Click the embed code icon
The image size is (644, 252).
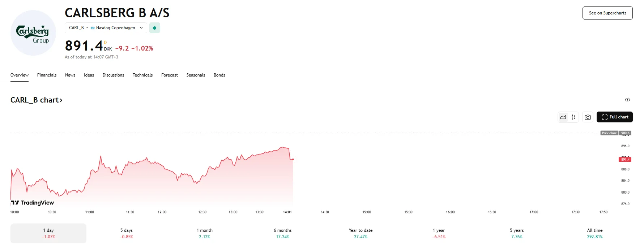tap(627, 100)
